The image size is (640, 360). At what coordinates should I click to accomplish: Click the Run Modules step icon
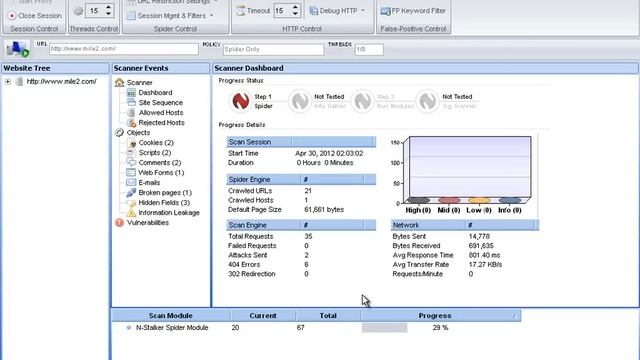click(x=362, y=101)
